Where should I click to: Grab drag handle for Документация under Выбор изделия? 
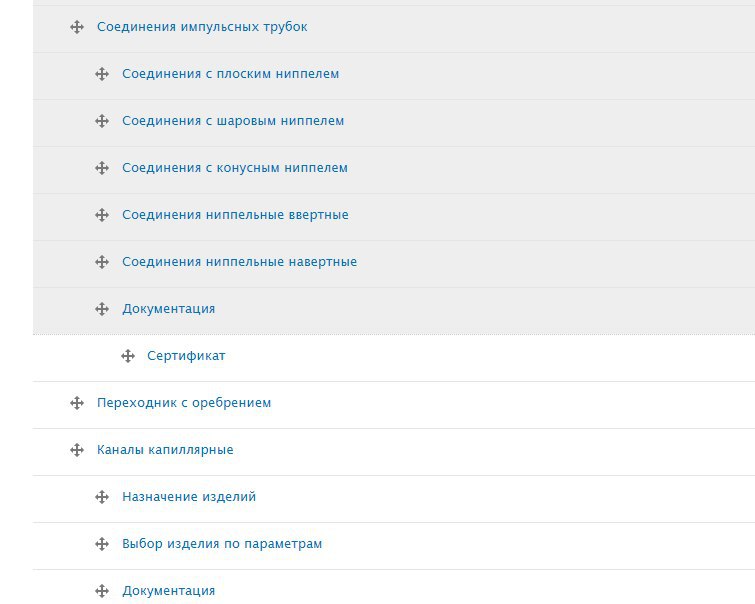click(x=102, y=591)
